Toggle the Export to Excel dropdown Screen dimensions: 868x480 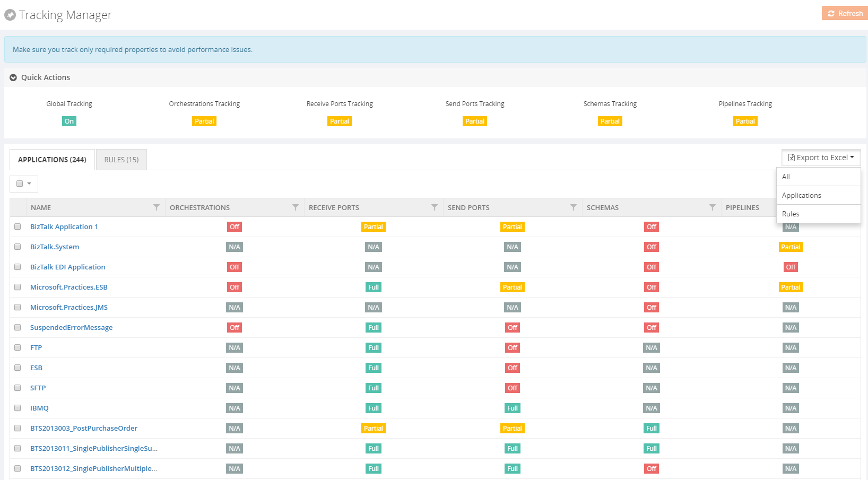(x=821, y=158)
